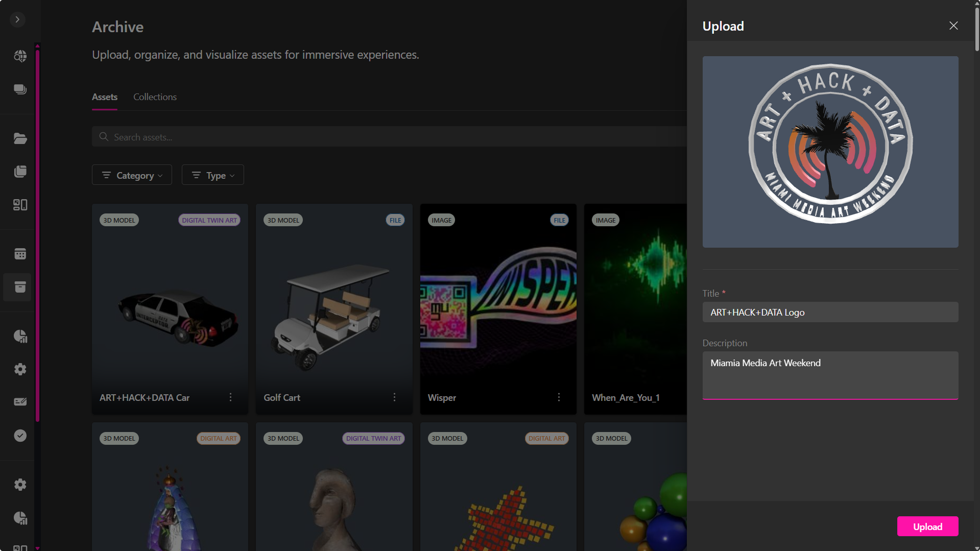980x551 pixels.
Task: Open the globe search icon in sidebar
Action: click(20, 56)
